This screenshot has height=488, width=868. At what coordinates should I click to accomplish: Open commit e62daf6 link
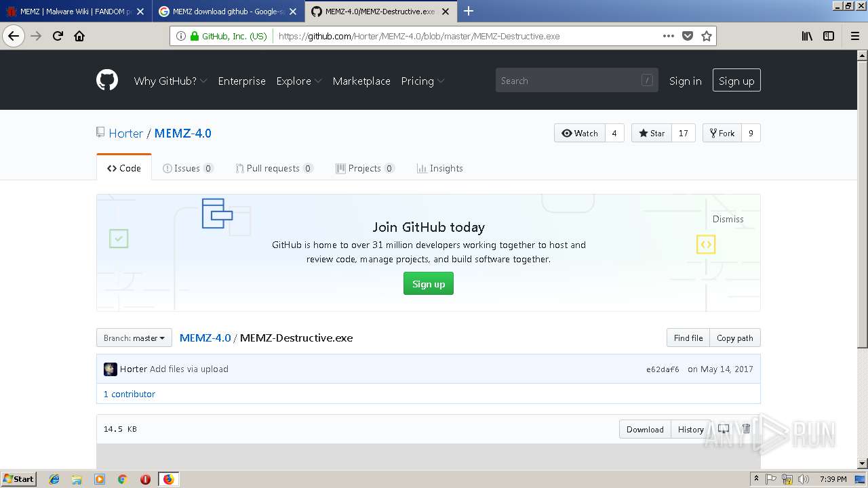[663, 369]
